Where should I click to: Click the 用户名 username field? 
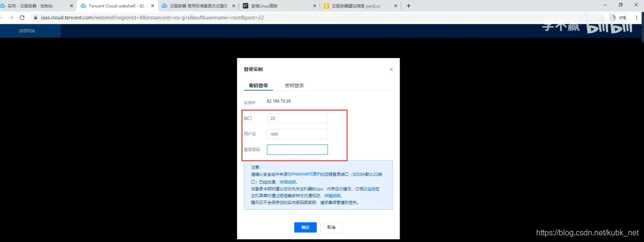(x=297, y=134)
